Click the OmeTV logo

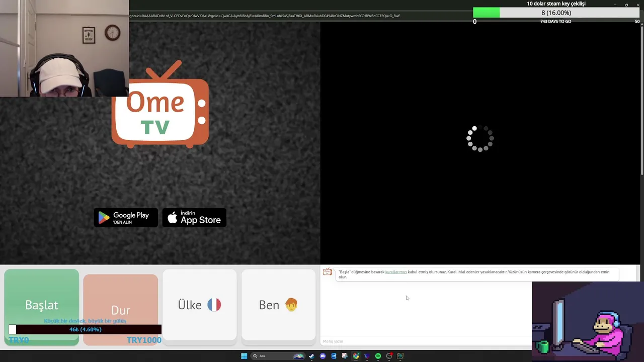click(x=160, y=105)
